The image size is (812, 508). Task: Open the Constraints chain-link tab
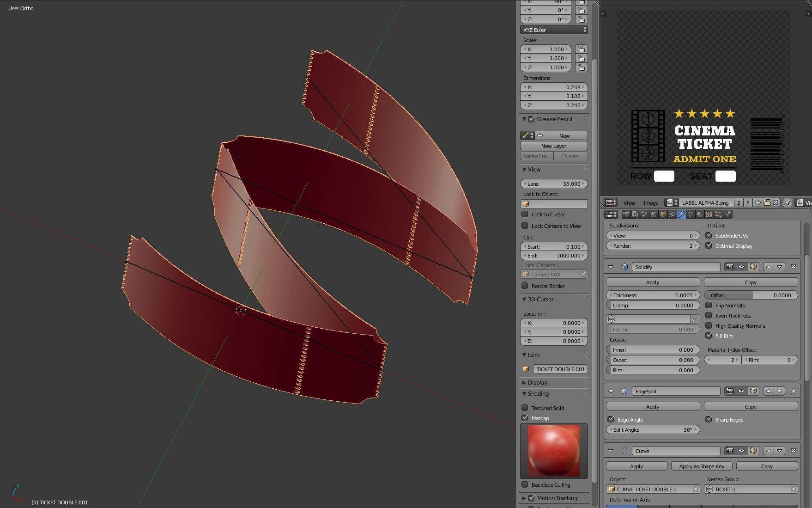[672, 214]
